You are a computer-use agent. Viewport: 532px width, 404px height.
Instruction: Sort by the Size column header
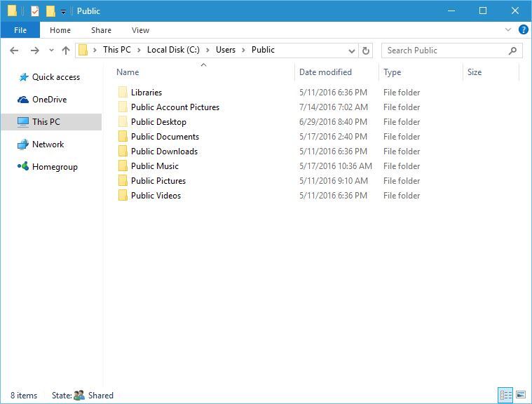[475, 72]
